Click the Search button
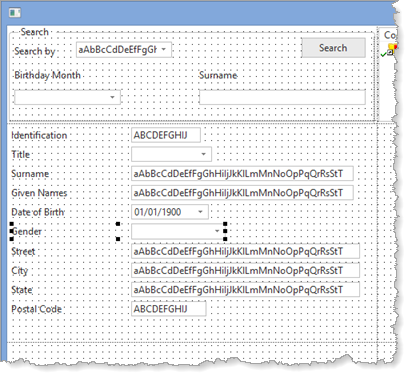 point(333,48)
